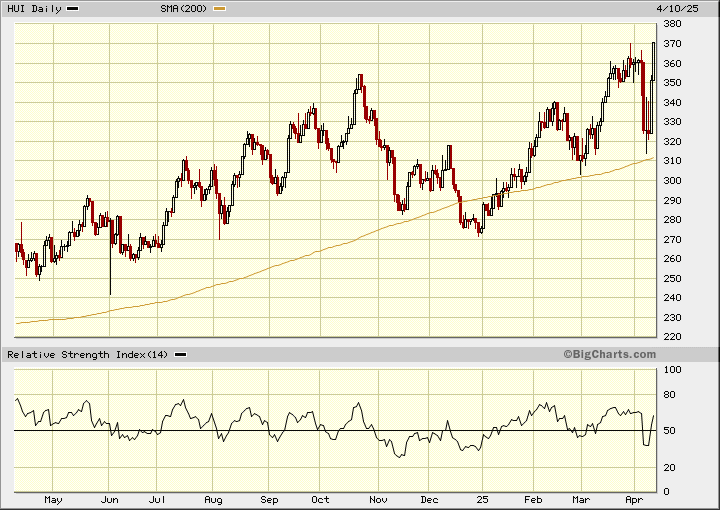Click the 380 price axis label
The height and width of the screenshot is (510, 720).
[672, 24]
